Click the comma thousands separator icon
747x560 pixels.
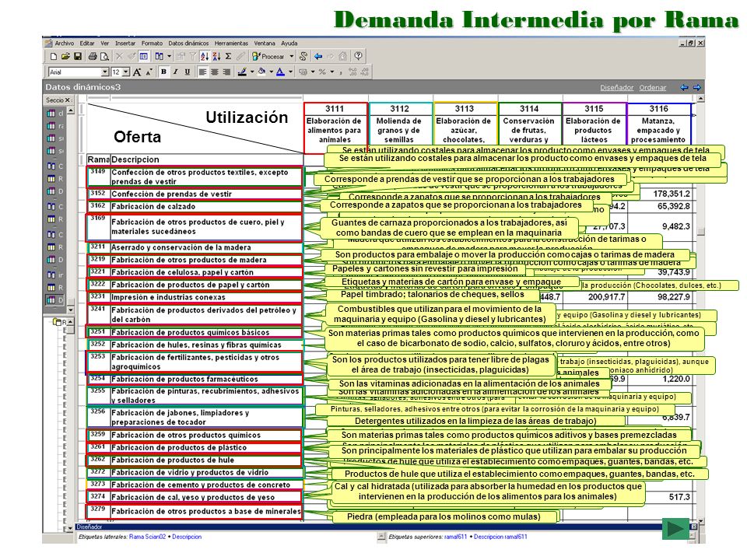pyautogui.click(x=342, y=72)
